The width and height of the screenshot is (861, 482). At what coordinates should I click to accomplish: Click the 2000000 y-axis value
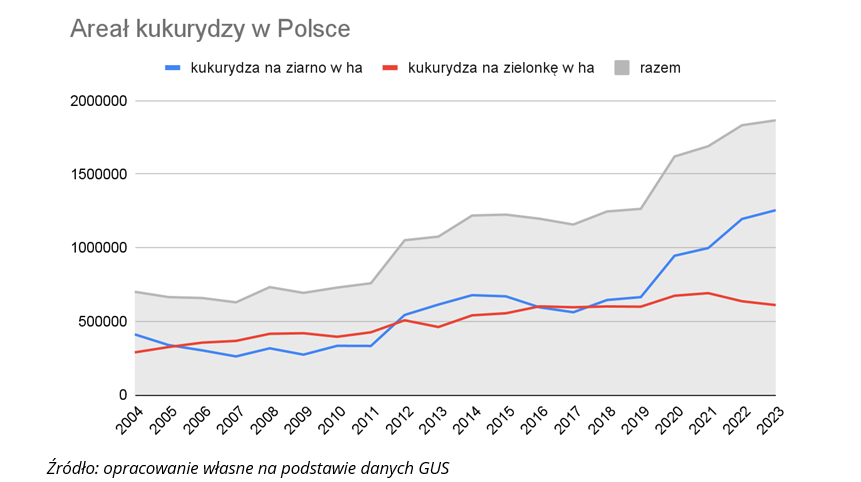tap(98, 101)
